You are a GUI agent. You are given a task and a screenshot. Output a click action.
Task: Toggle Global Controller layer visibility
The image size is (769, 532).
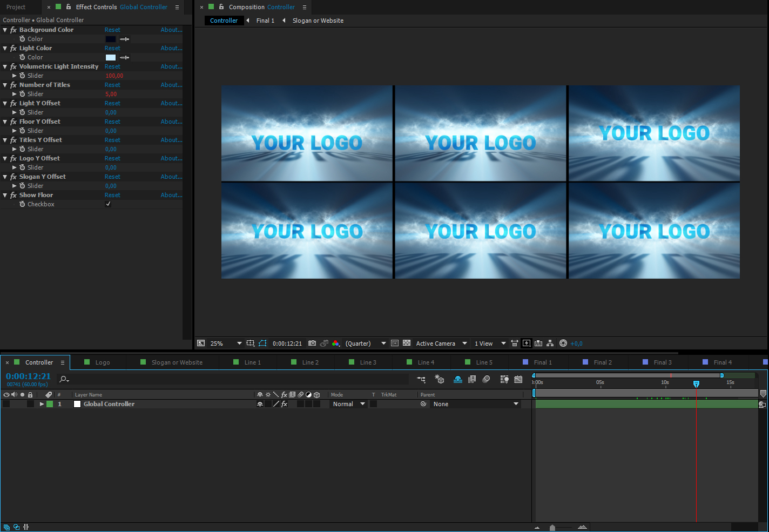tap(6, 404)
